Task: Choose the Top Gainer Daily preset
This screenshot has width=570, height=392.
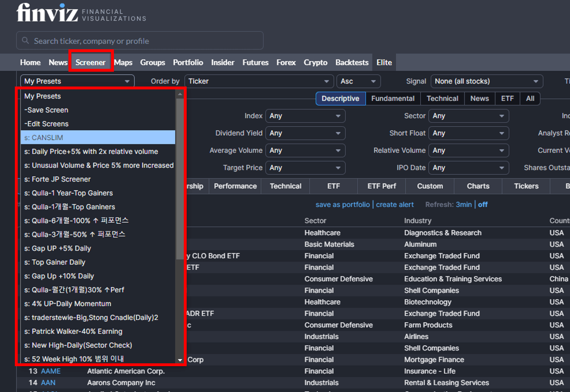Action: tap(98, 262)
